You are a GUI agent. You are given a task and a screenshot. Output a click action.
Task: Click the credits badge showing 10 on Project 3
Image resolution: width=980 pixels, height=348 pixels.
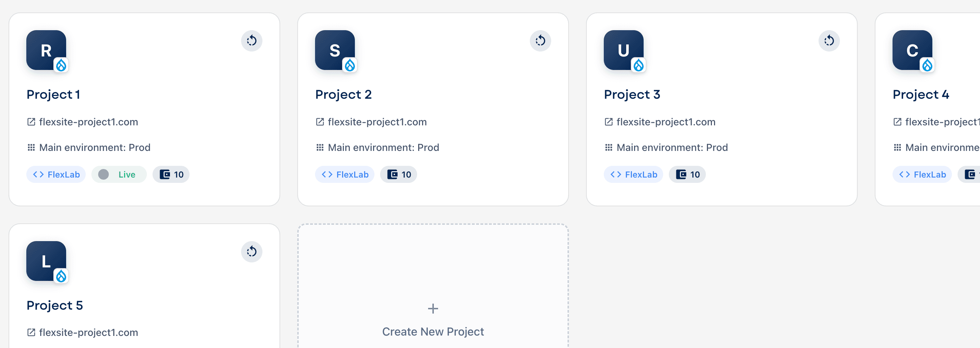tap(687, 174)
